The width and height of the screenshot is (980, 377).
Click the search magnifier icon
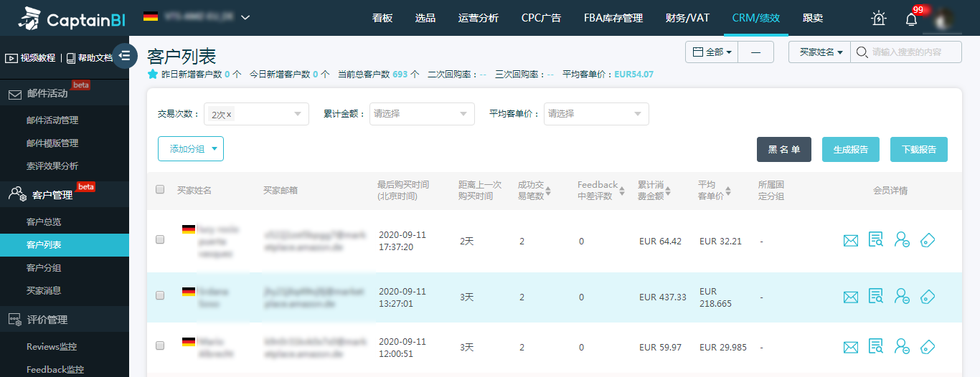861,52
